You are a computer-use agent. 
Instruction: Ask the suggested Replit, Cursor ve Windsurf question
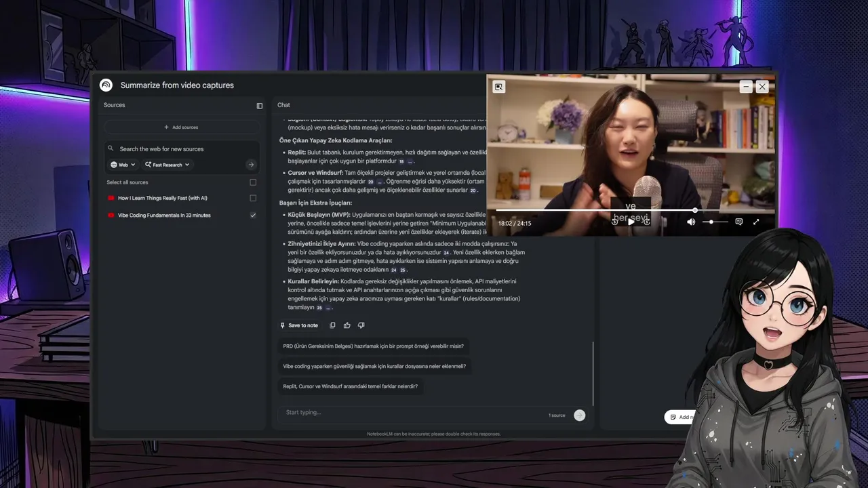point(351,386)
